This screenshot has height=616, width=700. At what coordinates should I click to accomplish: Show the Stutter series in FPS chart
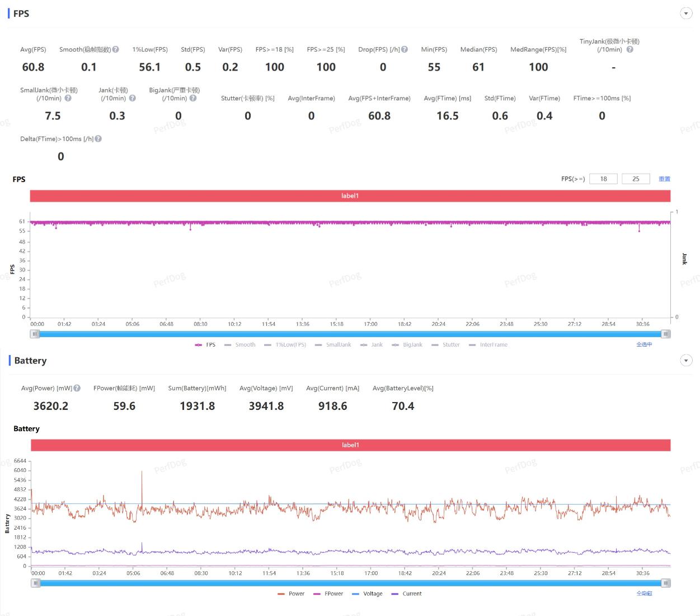point(446,345)
